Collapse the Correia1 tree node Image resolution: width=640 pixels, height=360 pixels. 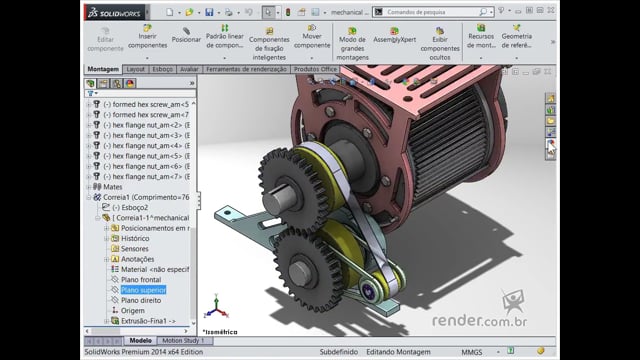point(89,197)
